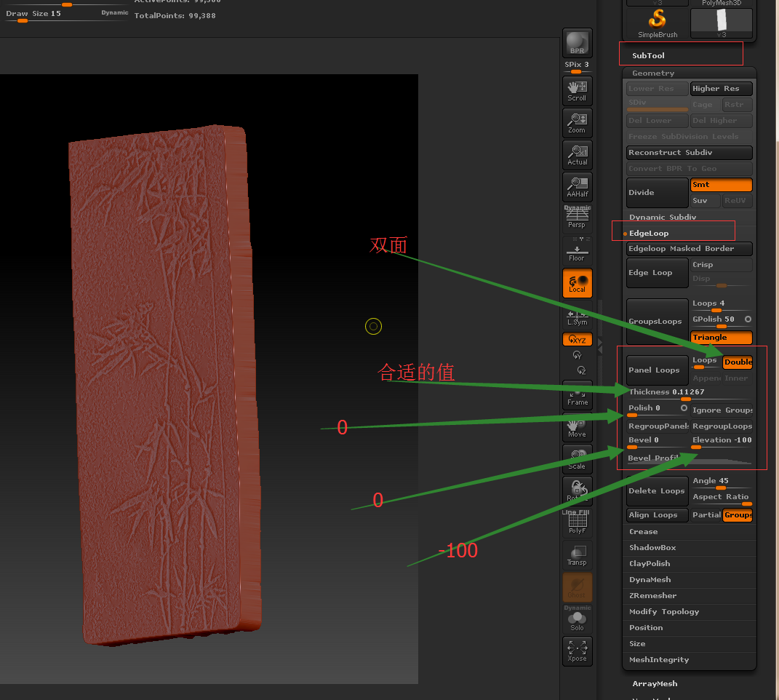Toggle Polish circle mode icon
Viewport: 779px width, 700px height.
coord(684,408)
